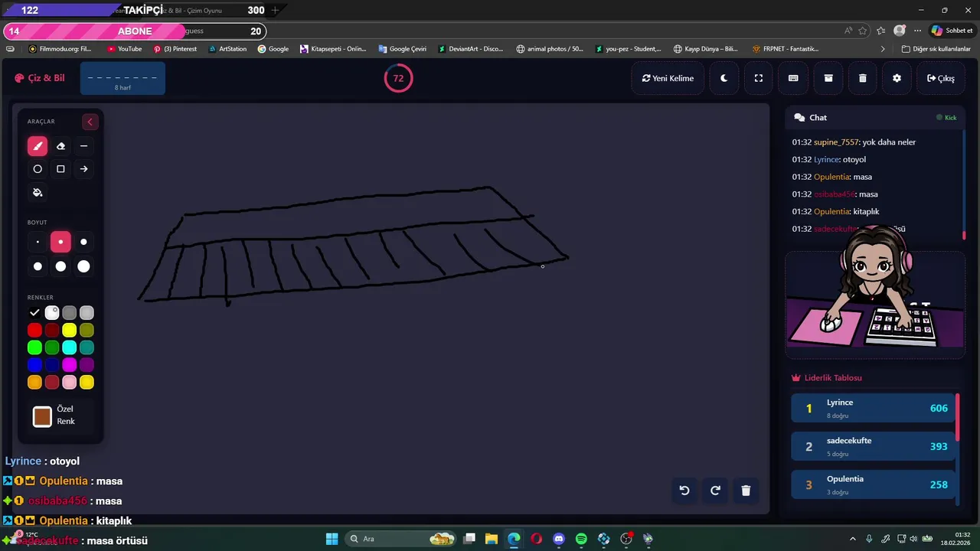Open Discord from the taskbar
This screenshot has height=551, width=980.
559,539
